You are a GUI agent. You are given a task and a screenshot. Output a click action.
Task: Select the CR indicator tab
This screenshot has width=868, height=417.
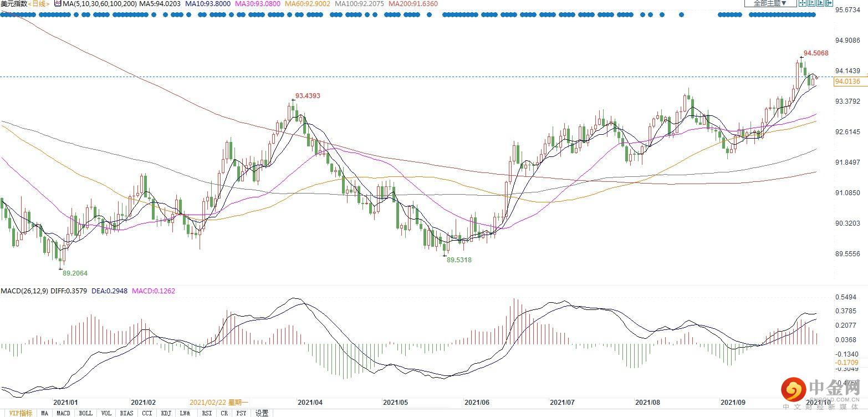click(x=224, y=413)
